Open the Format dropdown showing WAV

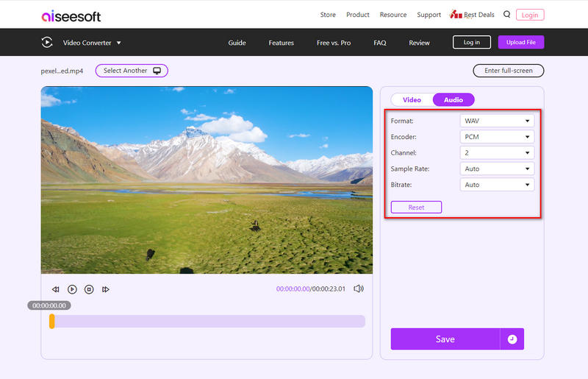coord(497,121)
